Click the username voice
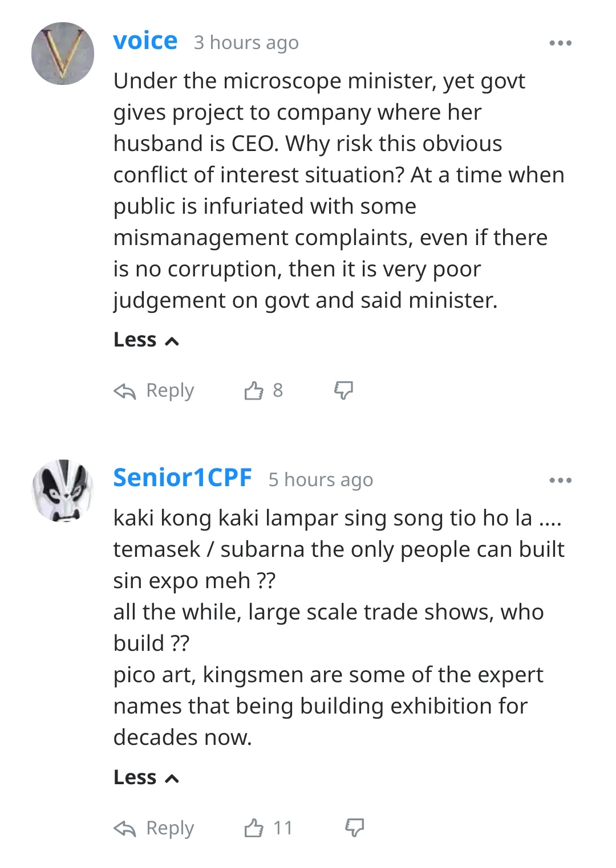This screenshot has width=616, height=868. [x=145, y=41]
